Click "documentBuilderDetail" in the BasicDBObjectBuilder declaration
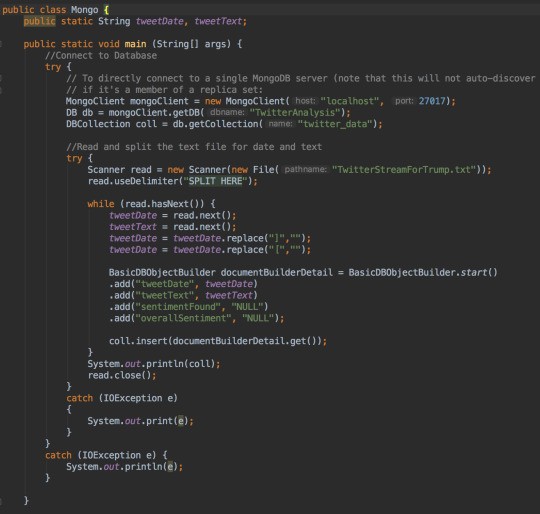The width and height of the screenshot is (540, 514). tap(277, 272)
